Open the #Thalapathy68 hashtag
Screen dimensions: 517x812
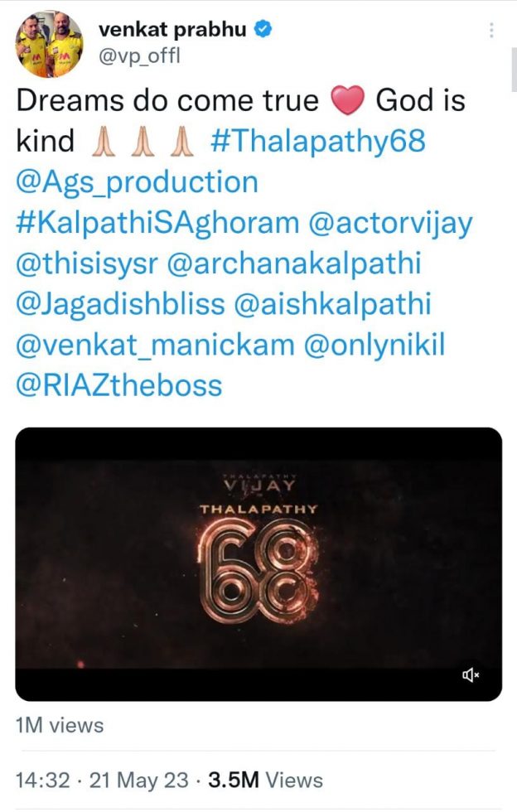coord(318,141)
